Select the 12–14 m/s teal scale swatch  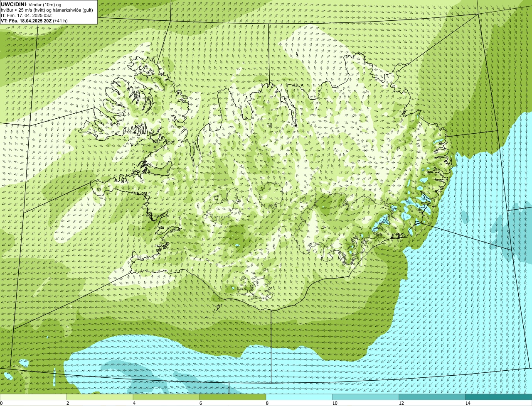(432, 397)
